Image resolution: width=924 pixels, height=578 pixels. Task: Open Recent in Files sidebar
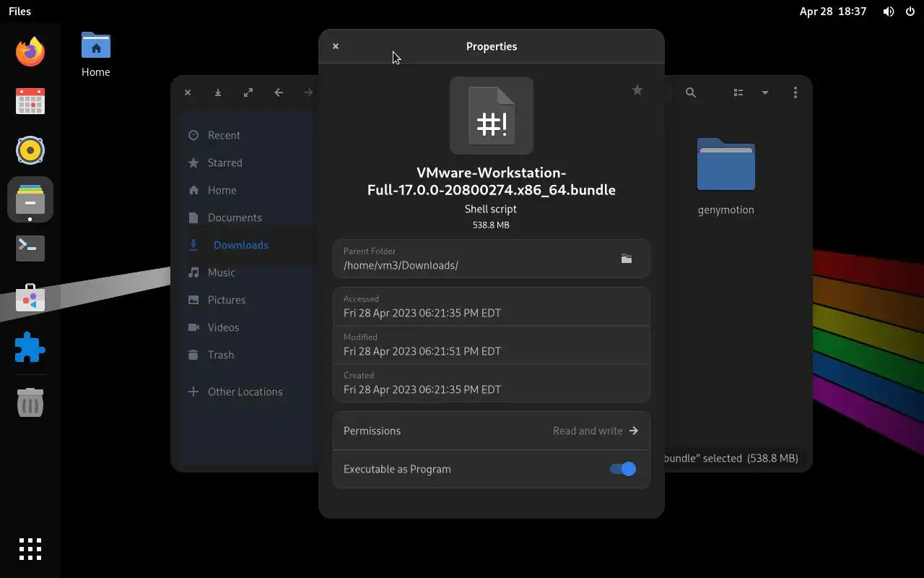click(224, 135)
